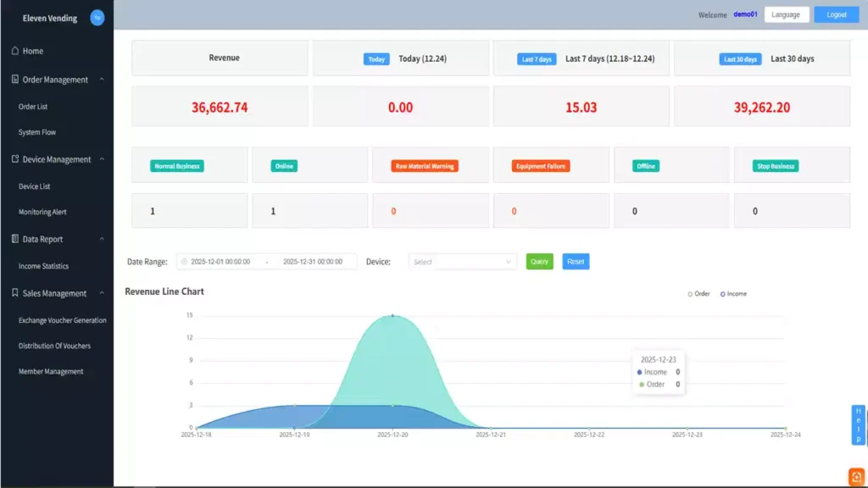Select the Last 7 days blue tag

[x=537, y=59]
